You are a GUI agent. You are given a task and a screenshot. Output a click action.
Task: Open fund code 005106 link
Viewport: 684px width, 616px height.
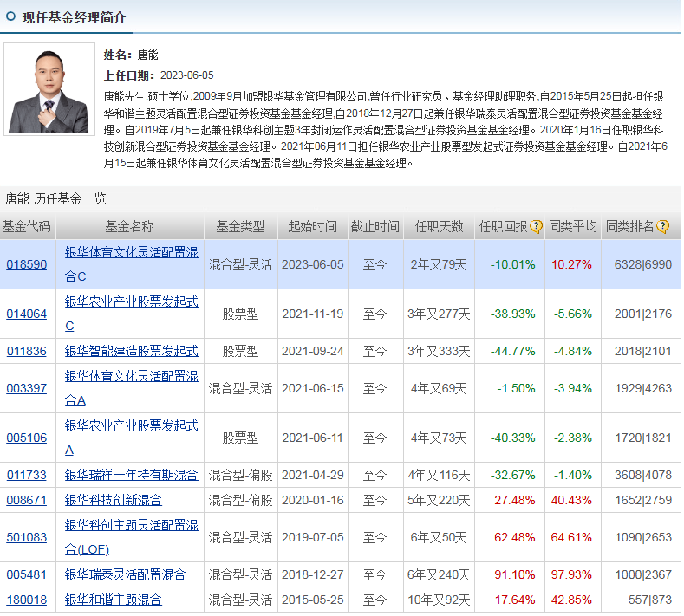[27, 438]
